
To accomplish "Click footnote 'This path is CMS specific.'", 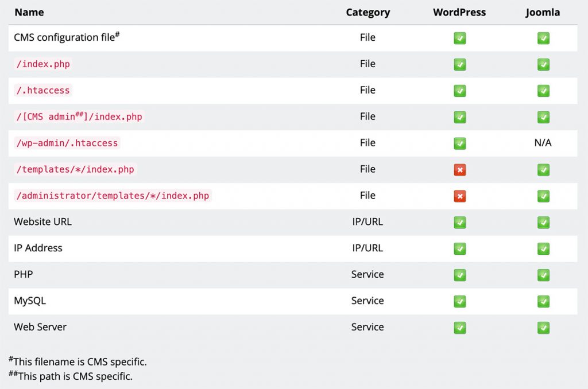I will tap(71, 376).
